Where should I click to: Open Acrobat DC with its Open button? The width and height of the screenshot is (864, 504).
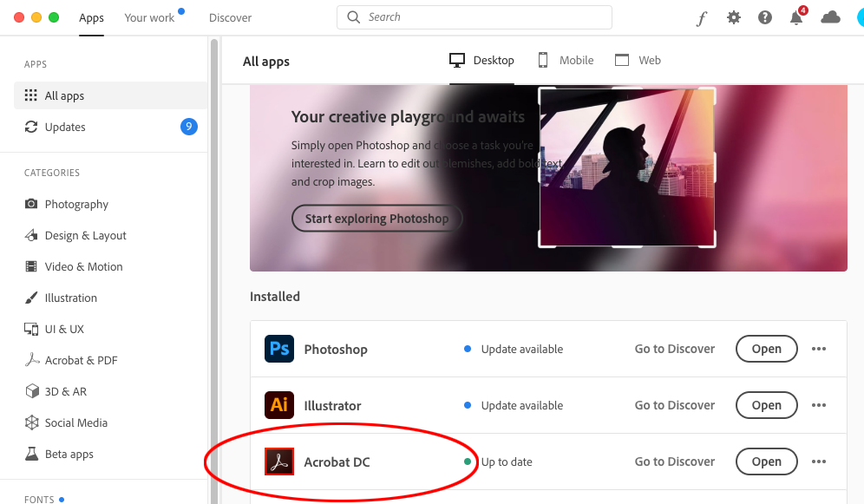click(767, 461)
